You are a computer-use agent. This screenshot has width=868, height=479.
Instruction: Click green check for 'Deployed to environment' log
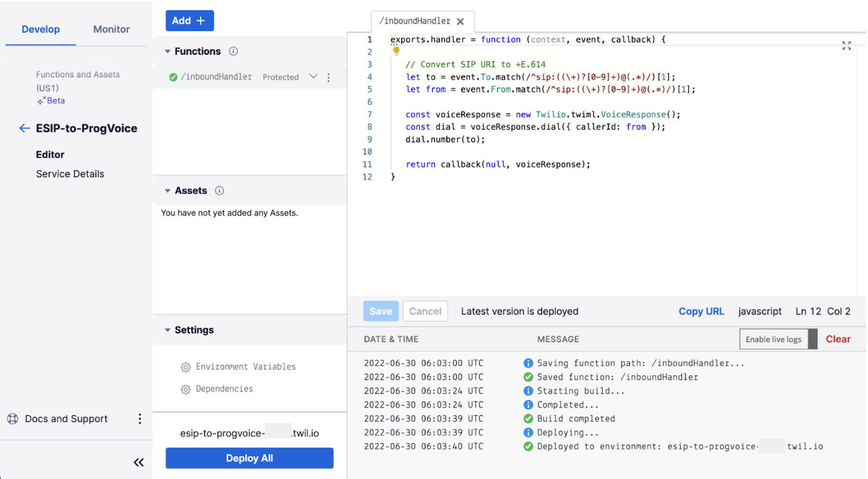pos(528,446)
